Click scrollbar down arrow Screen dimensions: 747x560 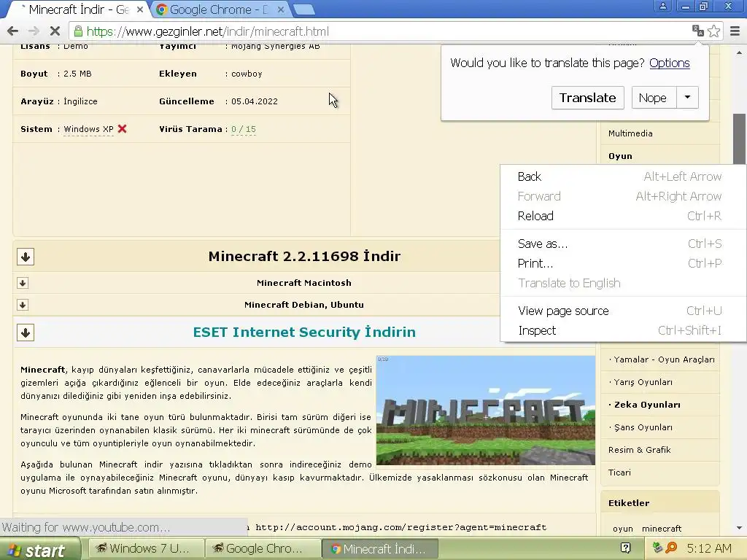click(x=739, y=528)
